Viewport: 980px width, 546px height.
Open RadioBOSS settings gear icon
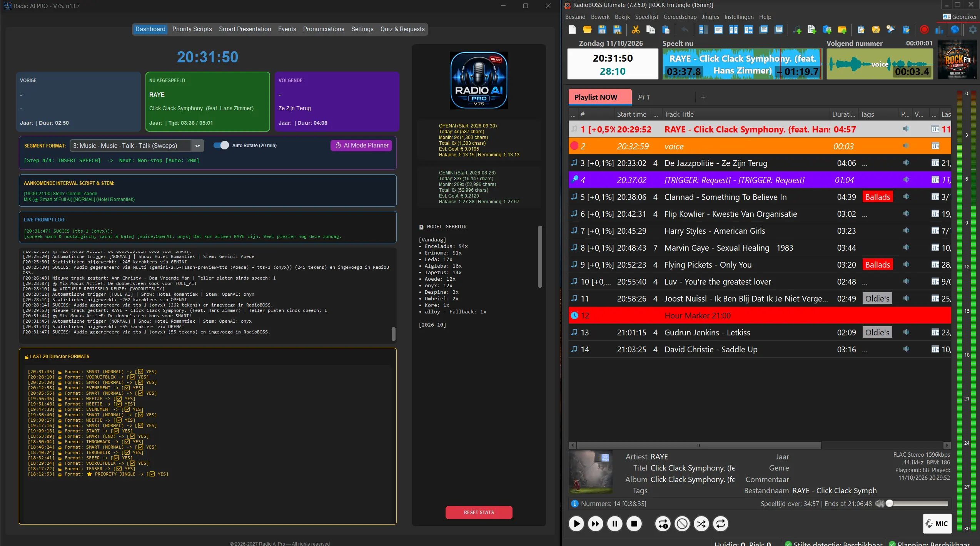pyautogui.click(x=973, y=30)
